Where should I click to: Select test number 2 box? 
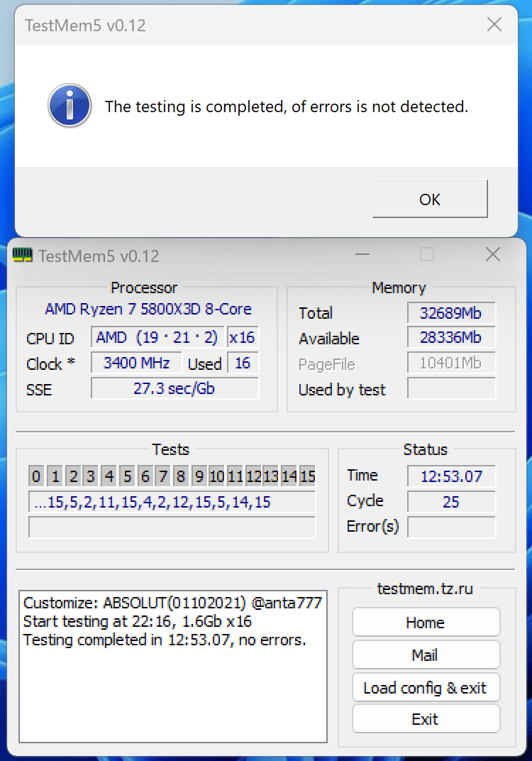[73, 476]
